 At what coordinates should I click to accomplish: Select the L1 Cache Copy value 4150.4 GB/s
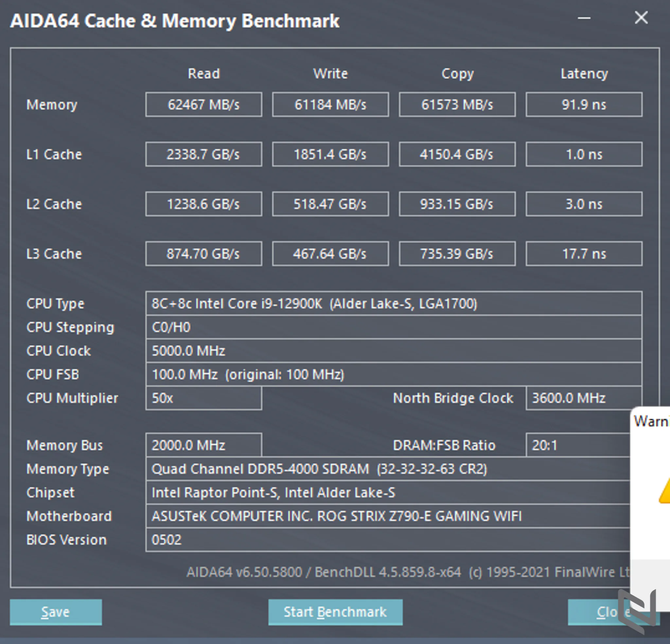[457, 154]
